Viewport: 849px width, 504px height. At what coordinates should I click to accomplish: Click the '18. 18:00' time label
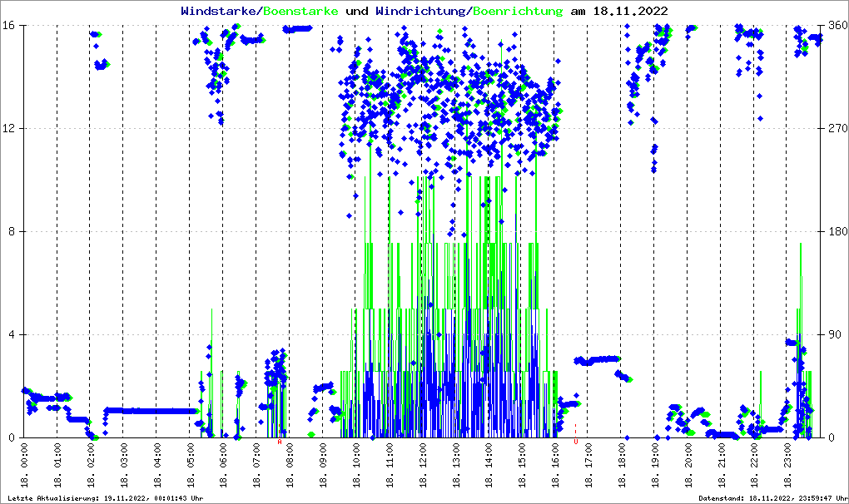[x=621, y=465]
